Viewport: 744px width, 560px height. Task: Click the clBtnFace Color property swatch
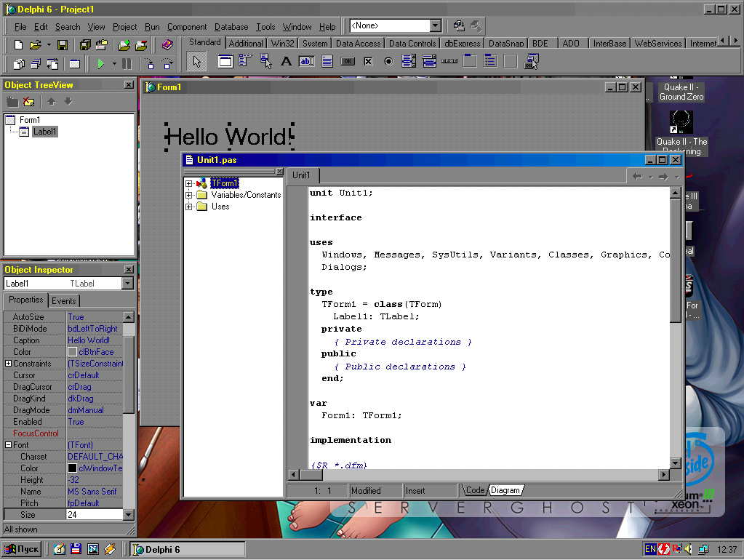(72, 352)
